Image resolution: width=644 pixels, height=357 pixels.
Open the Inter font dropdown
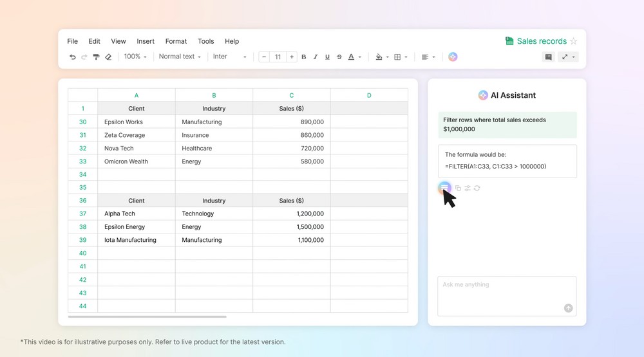pyautogui.click(x=229, y=57)
